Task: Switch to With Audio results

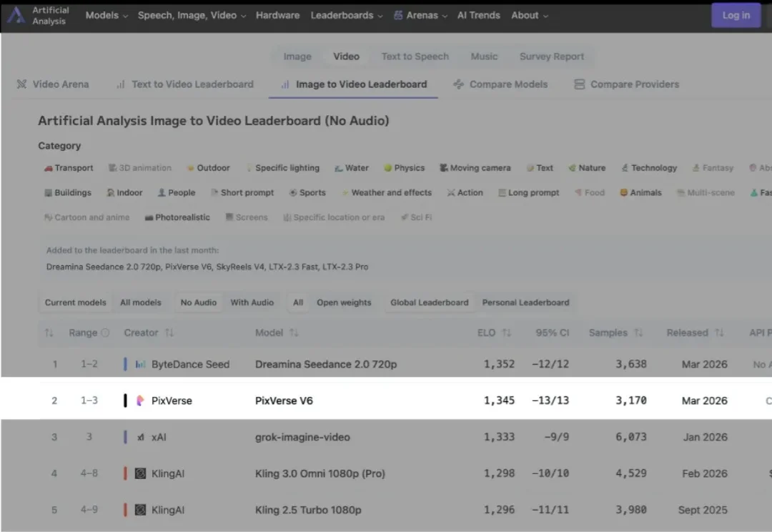Action: click(x=252, y=302)
